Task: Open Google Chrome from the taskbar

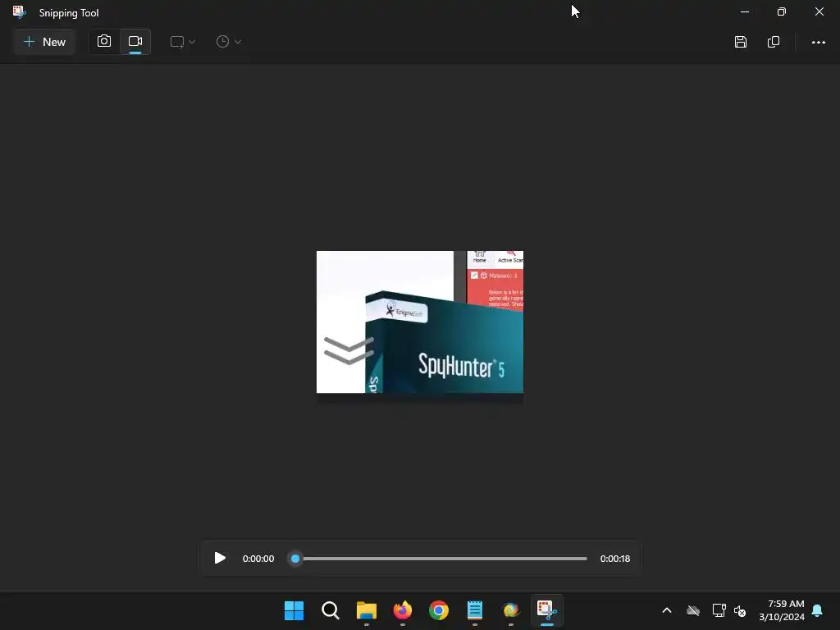Action: [439, 610]
